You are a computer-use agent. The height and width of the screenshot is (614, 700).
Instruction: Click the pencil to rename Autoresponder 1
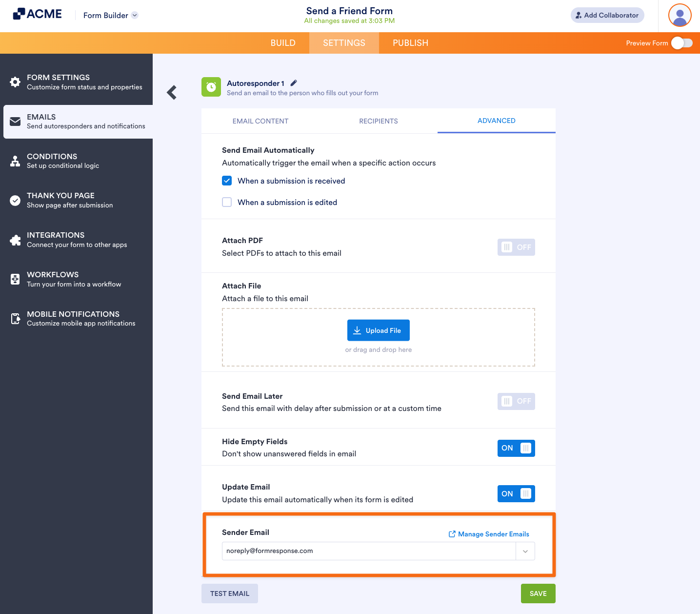(x=294, y=82)
